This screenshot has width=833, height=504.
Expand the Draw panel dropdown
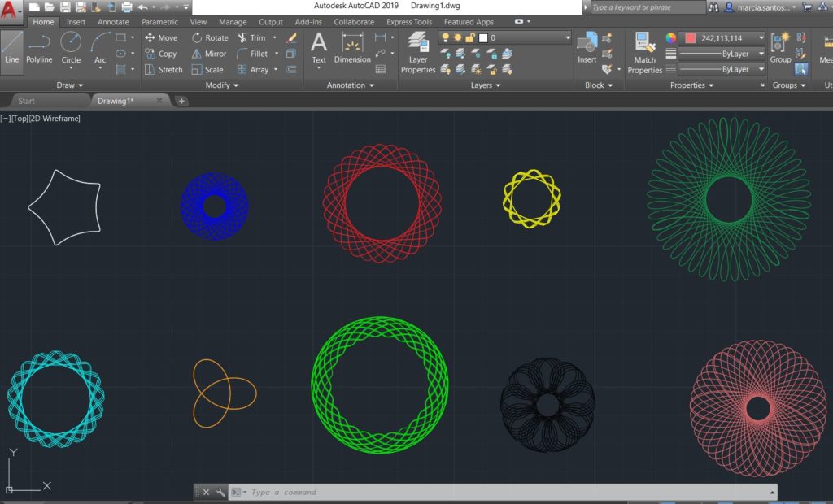[70, 85]
